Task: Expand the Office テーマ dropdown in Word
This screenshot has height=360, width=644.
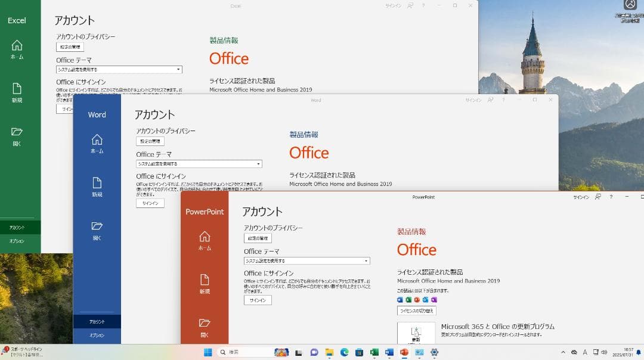Action: pos(258,164)
